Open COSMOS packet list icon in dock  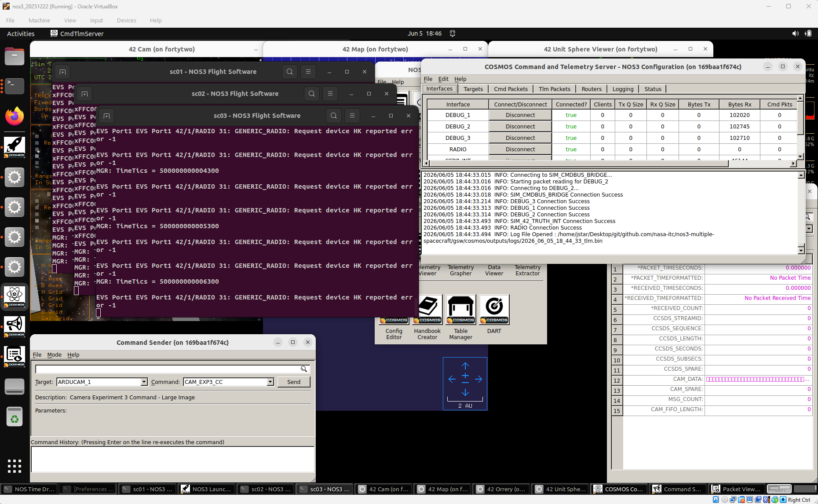(15, 356)
